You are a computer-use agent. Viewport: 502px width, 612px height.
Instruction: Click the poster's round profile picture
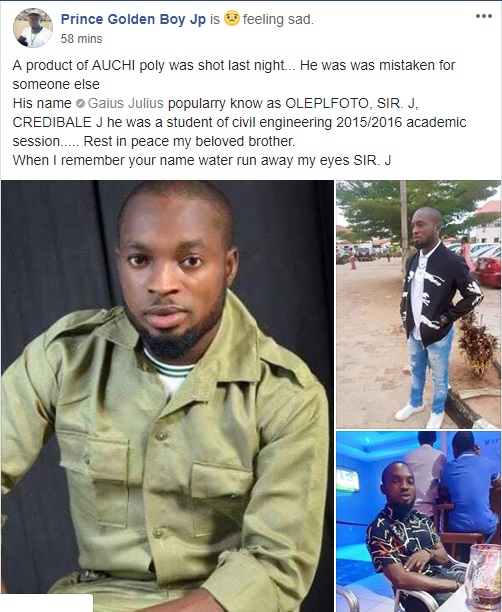pos(33,28)
